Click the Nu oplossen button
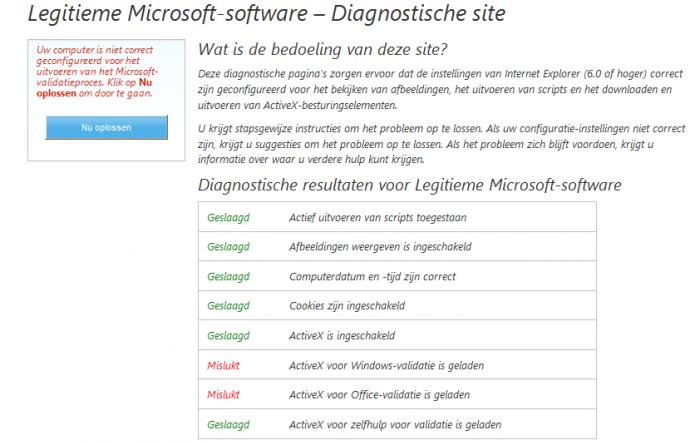This screenshot has width=700, height=445. click(107, 128)
